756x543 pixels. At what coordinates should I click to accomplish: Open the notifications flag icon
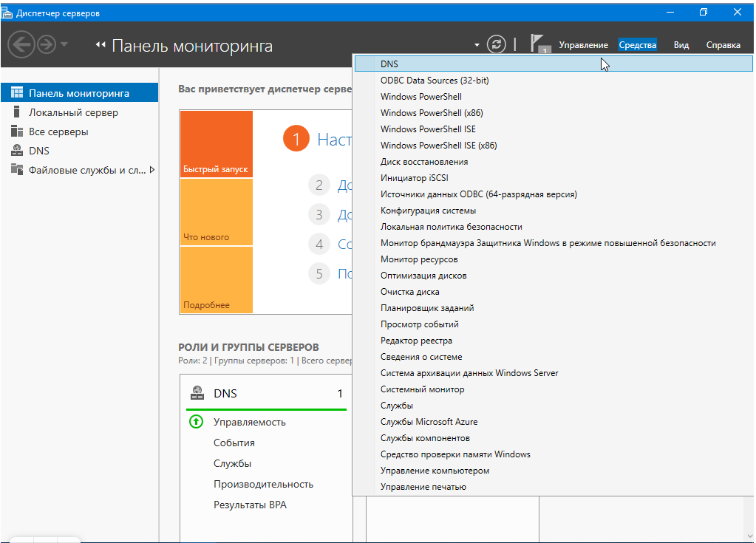point(539,44)
